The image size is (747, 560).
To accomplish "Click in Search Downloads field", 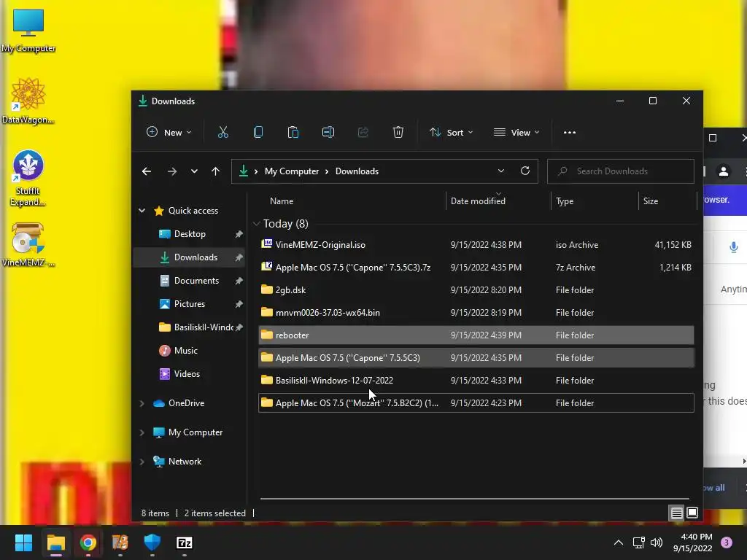I will click(x=620, y=171).
